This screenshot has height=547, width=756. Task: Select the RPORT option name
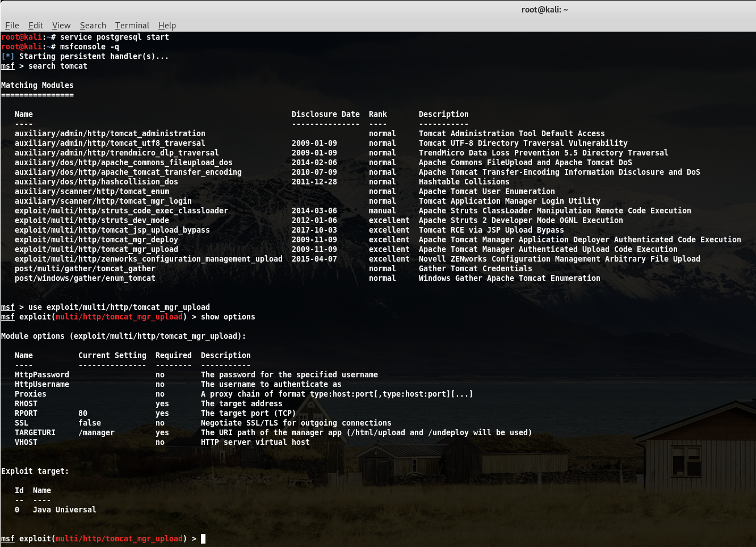click(x=26, y=413)
